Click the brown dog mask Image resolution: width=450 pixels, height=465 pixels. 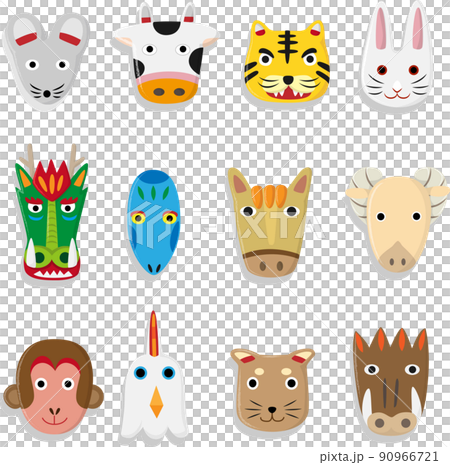point(273,390)
